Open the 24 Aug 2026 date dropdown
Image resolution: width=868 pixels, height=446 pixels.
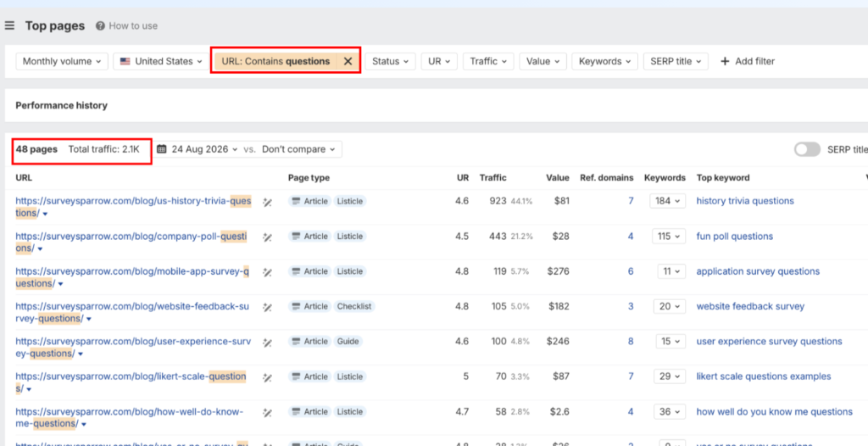(x=205, y=149)
